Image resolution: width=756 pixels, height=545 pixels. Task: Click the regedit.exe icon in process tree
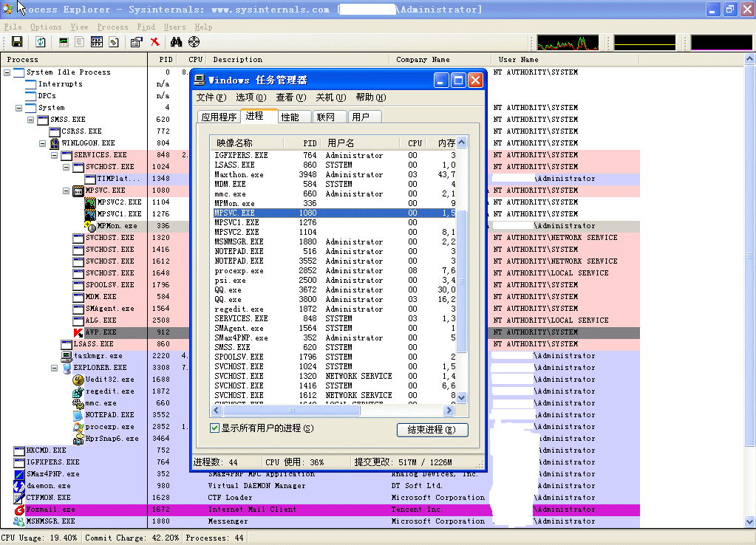click(x=78, y=391)
